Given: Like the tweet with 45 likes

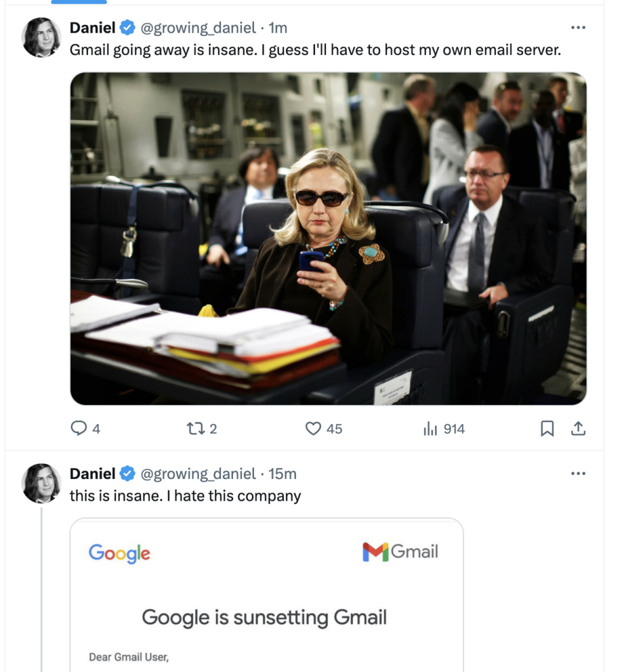Looking at the screenshot, I should coord(313,428).
